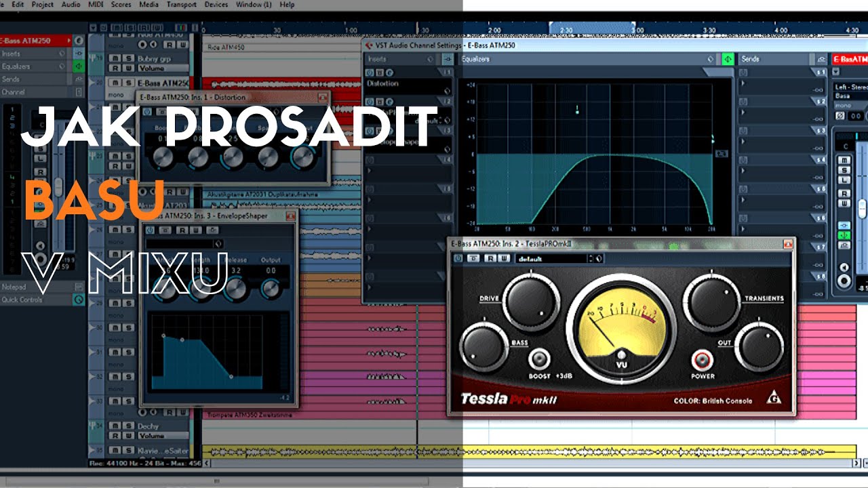Open the Transport menu

pos(181,4)
